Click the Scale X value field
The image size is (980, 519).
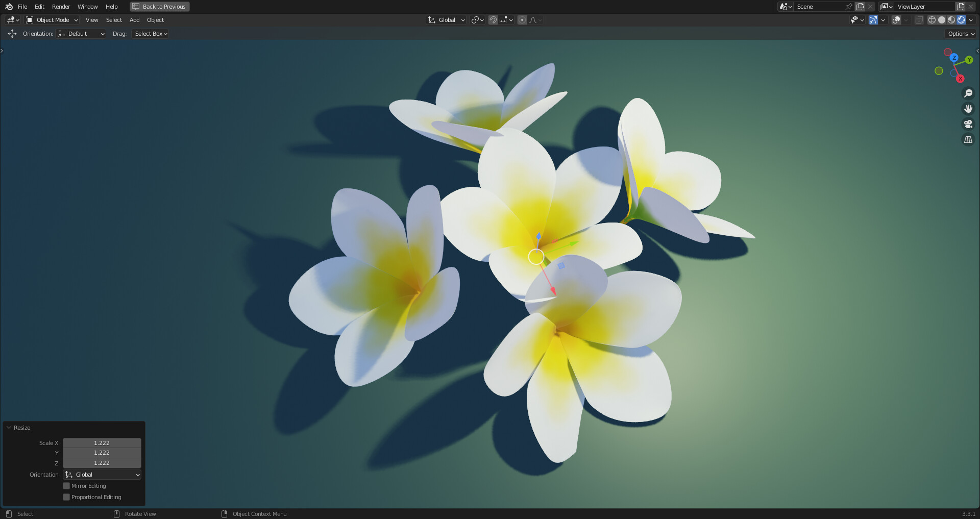click(x=102, y=442)
